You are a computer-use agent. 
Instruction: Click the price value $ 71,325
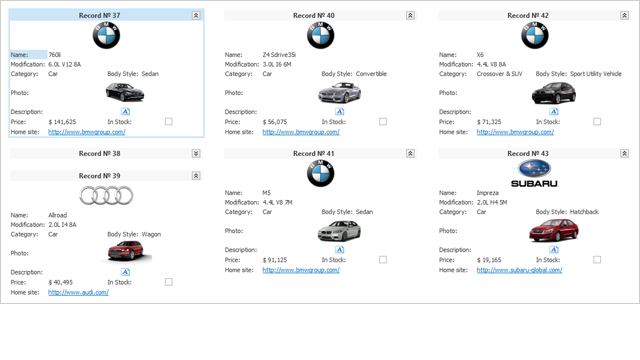tap(489, 122)
